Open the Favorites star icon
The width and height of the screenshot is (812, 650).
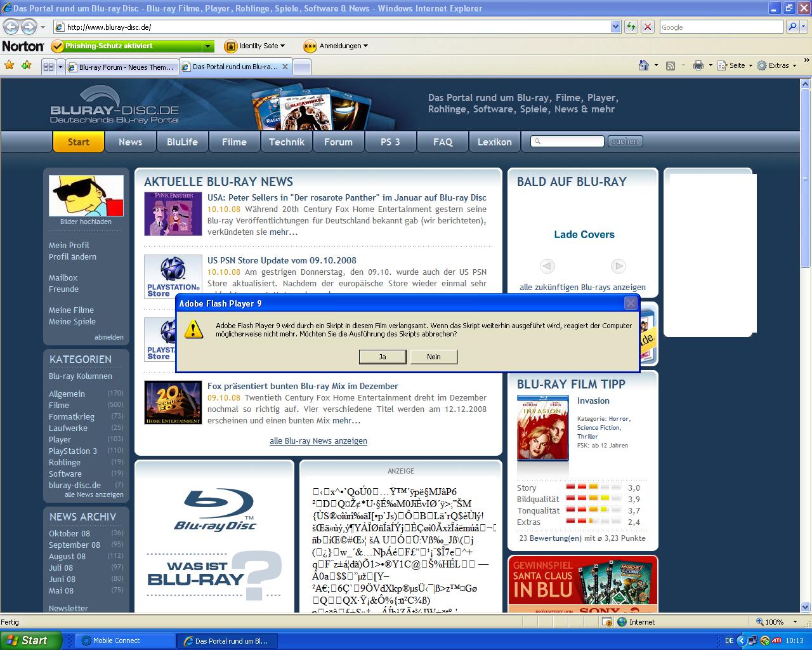pos(9,65)
